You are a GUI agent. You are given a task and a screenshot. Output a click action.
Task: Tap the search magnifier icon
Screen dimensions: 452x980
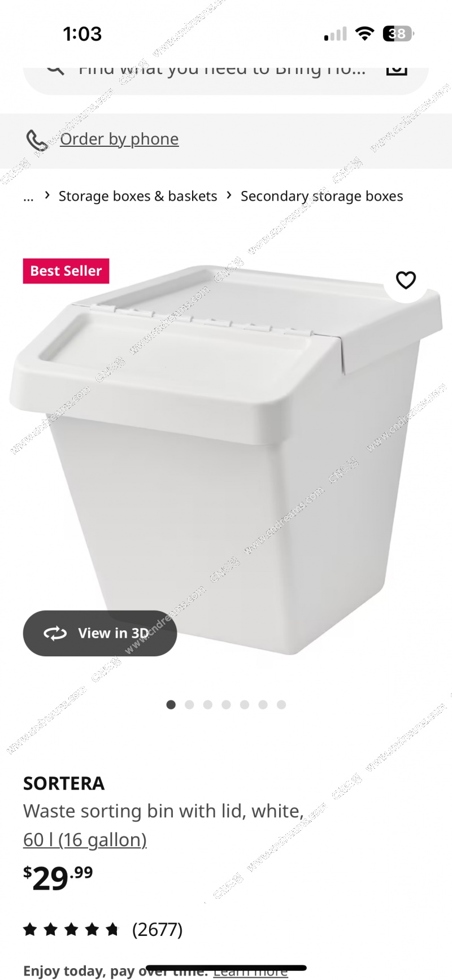tap(55, 70)
